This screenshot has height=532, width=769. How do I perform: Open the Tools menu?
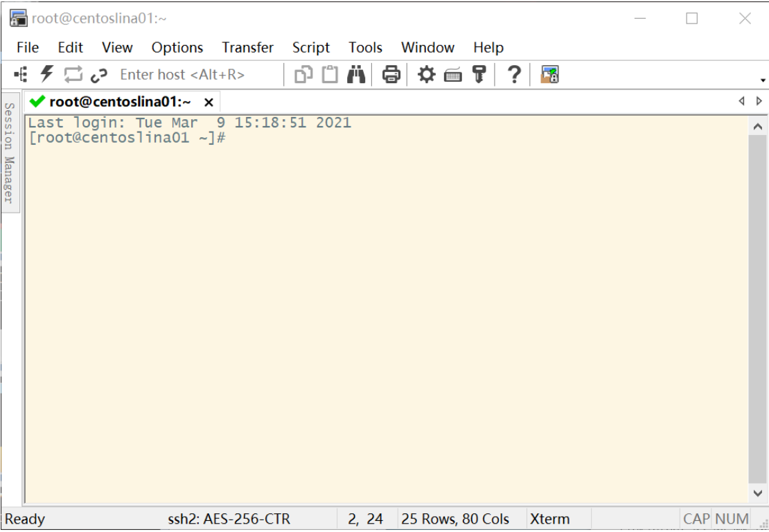click(365, 48)
